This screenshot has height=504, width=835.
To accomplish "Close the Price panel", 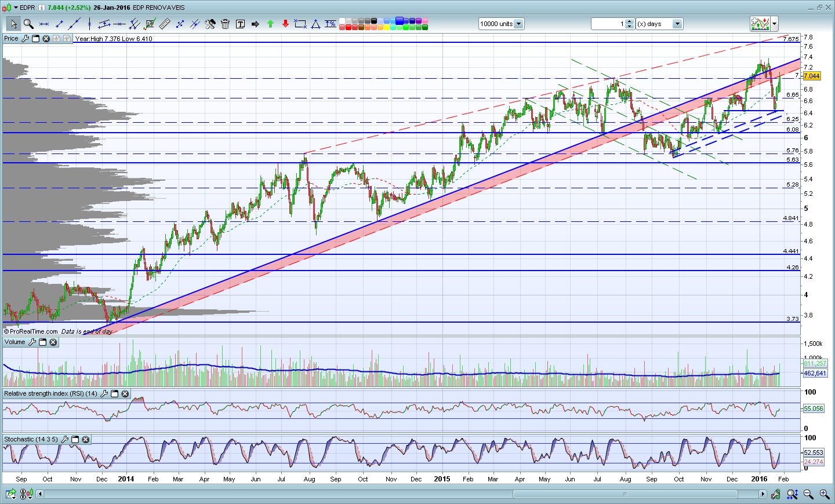I will click(x=46, y=38).
